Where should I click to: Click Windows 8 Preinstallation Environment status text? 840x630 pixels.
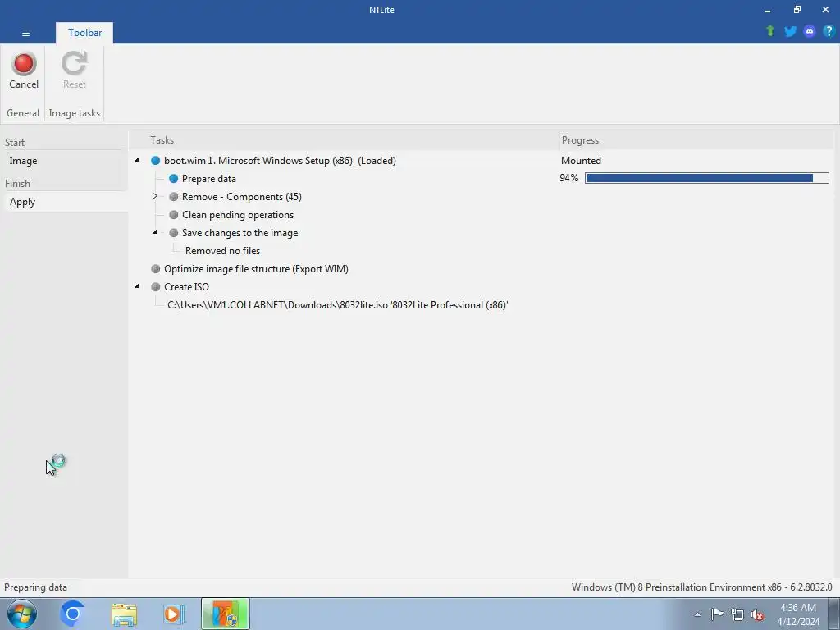point(702,587)
